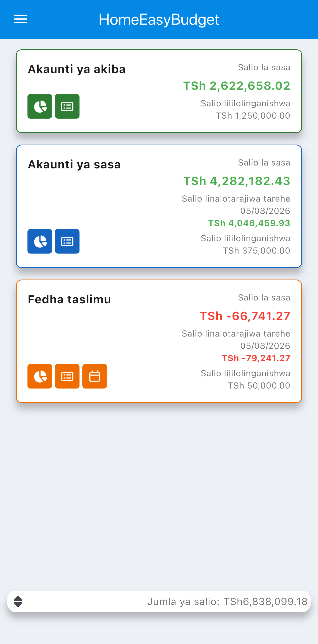
Task: Tap negative balance TSh -66,741.27
Action: click(245, 316)
